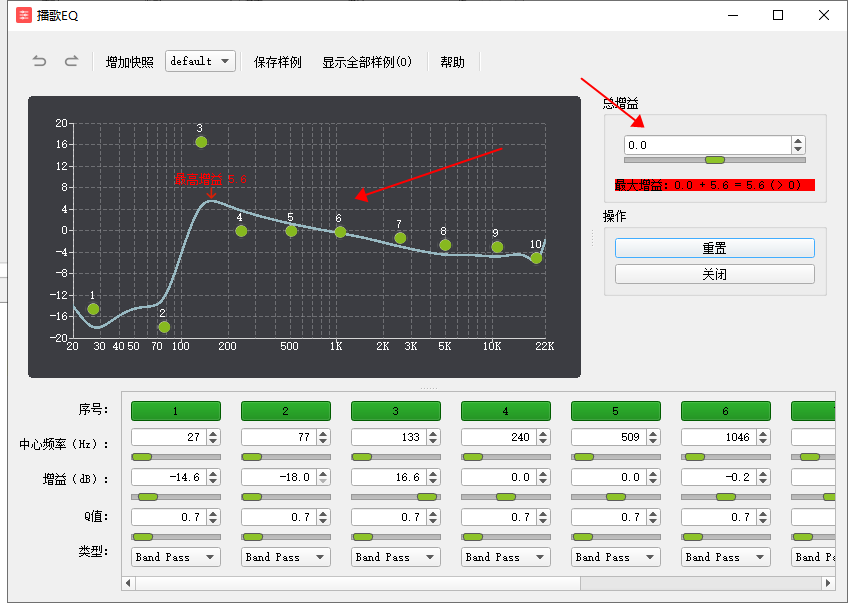The image size is (855, 610).
Task: Toggle band 6 enable button
Action: click(726, 411)
